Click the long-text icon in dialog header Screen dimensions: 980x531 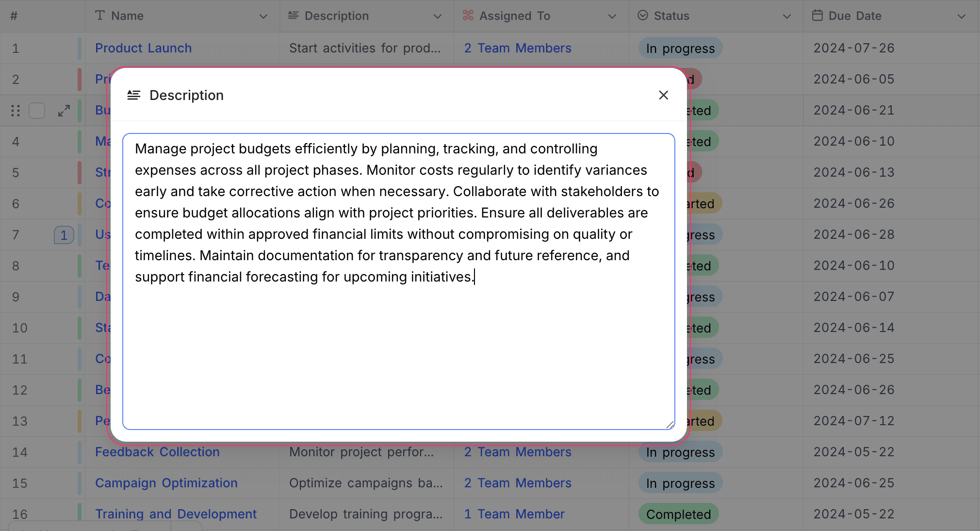click(134, 95)
